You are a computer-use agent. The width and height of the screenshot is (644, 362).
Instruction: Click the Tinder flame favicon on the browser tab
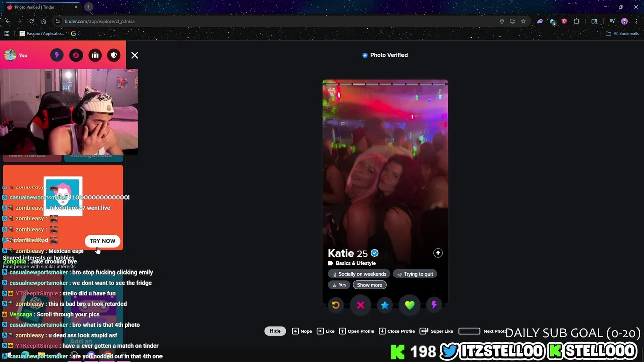pos(9,7)
